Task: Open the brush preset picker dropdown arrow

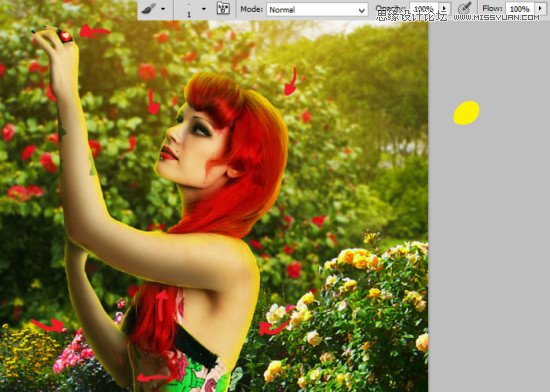Action: pyautogui.click(x=204, y=9)
